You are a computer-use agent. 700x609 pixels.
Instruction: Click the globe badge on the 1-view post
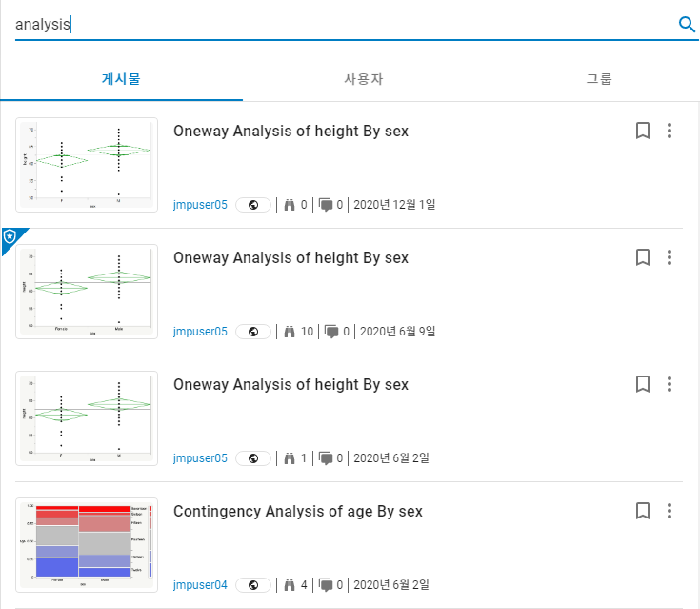[x=253, y=458]
